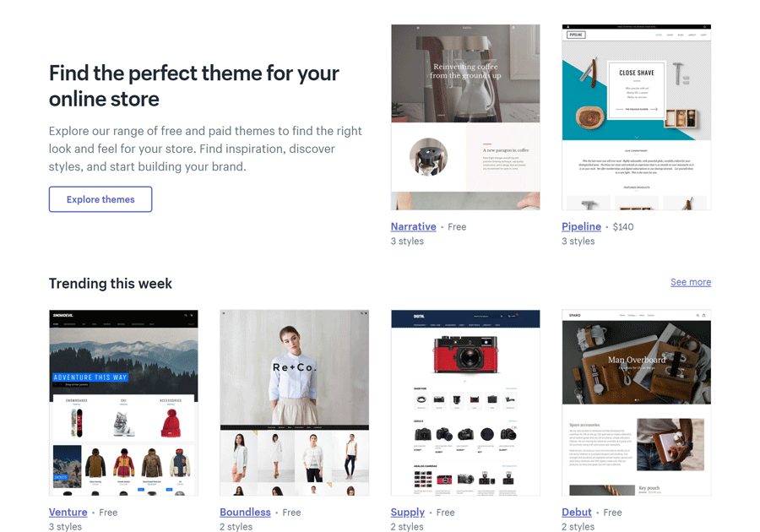Viewport: 760px width, 532px height.
Task: Select the Boundless Re+Co theme preview
Action: click(294, 403)
